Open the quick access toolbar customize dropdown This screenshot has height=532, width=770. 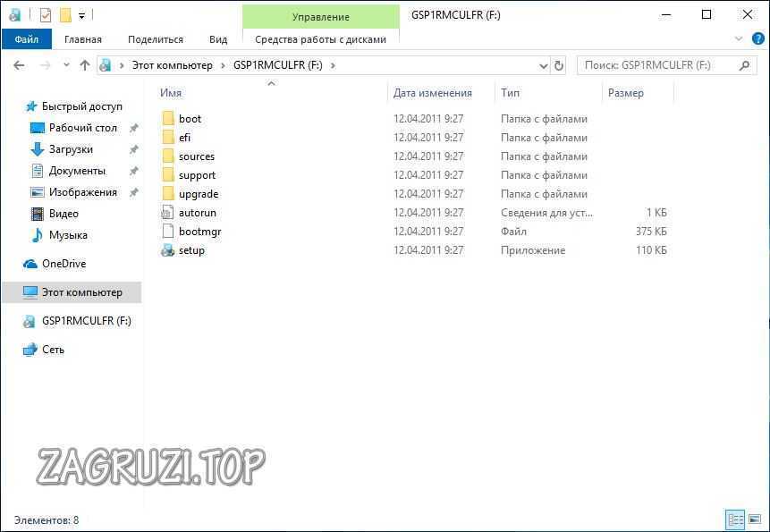point(82,16)
